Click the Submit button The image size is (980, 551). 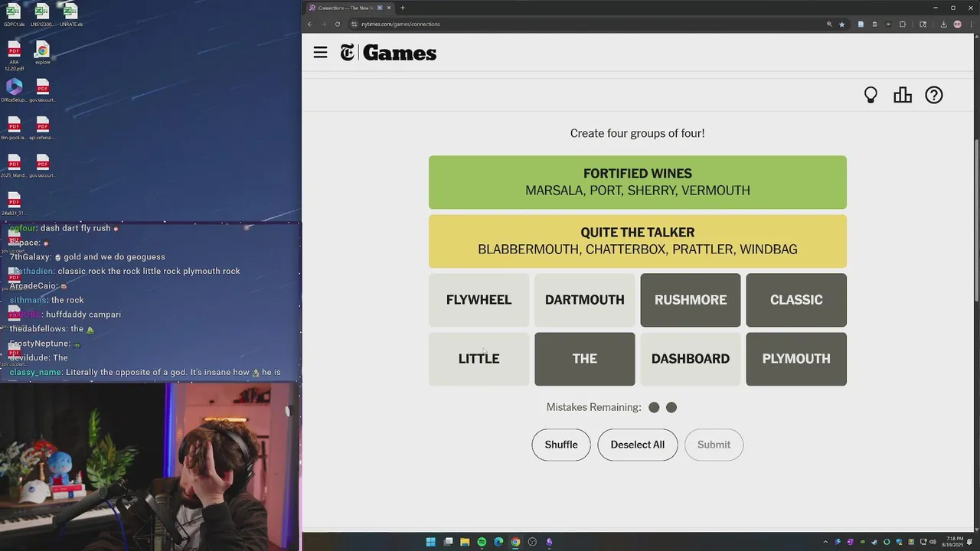pyautogui.click(x=714, y=445)
